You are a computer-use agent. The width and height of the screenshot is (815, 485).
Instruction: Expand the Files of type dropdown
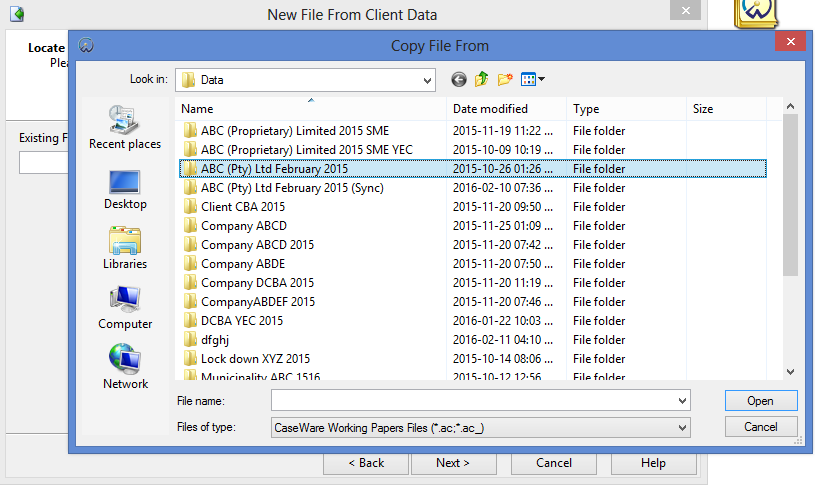coord(682,428)
